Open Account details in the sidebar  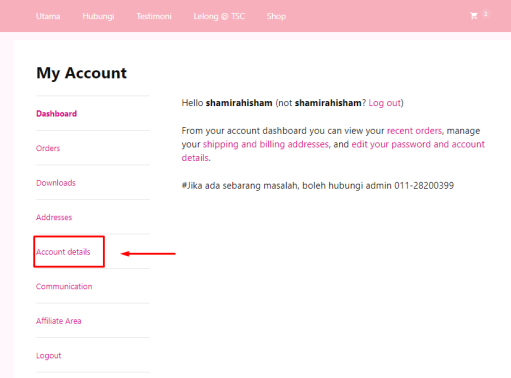click(63, 252)
